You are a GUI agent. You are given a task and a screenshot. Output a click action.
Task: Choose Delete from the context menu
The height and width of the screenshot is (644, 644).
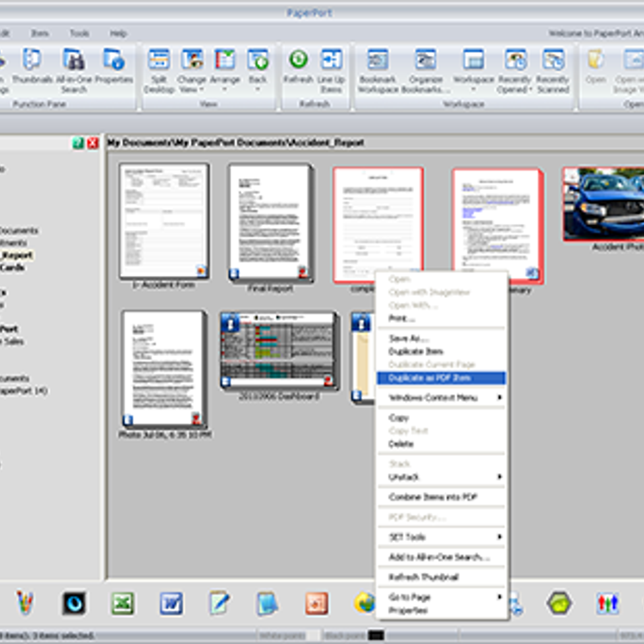[x=441, y=444]
